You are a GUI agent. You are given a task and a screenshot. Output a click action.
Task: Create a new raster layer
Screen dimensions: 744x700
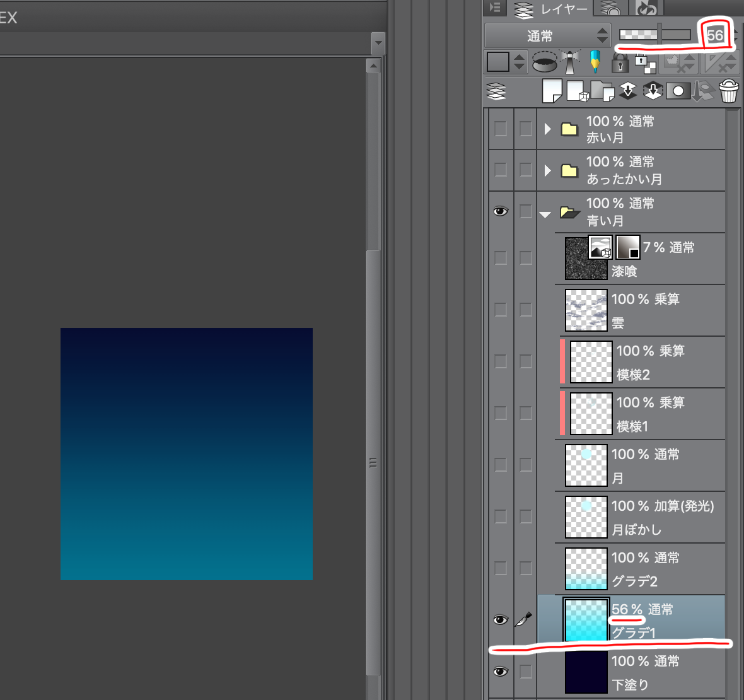coord(552,91)
